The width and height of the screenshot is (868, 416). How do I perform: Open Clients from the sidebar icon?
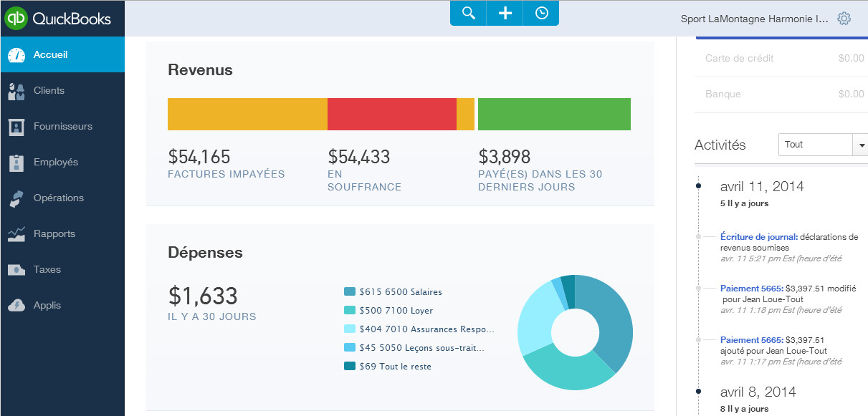pyautogui.click(x=16, y=90)
